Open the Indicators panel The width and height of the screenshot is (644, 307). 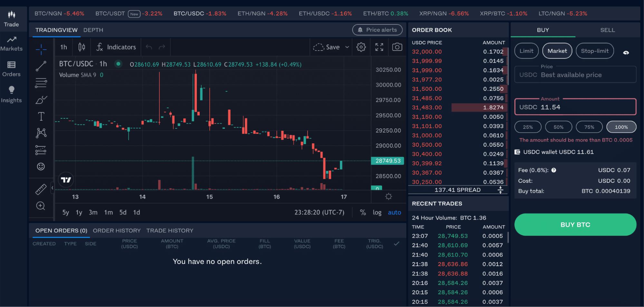(x=116, y=47)
